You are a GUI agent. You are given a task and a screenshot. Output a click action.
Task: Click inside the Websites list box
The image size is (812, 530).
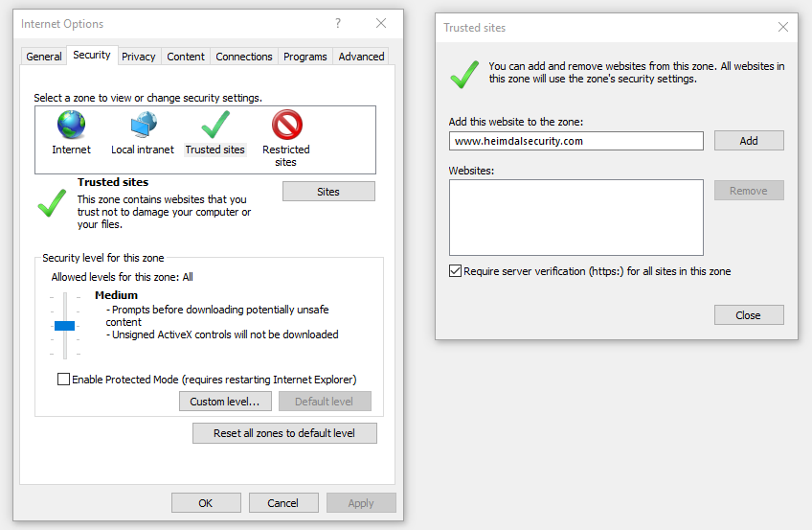575,218
